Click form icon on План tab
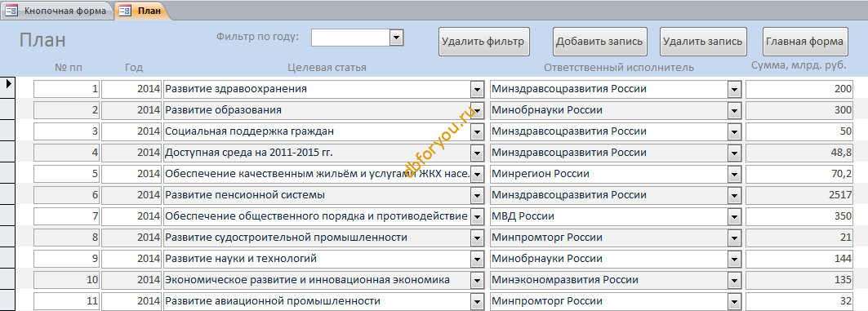 coord(126,11)
